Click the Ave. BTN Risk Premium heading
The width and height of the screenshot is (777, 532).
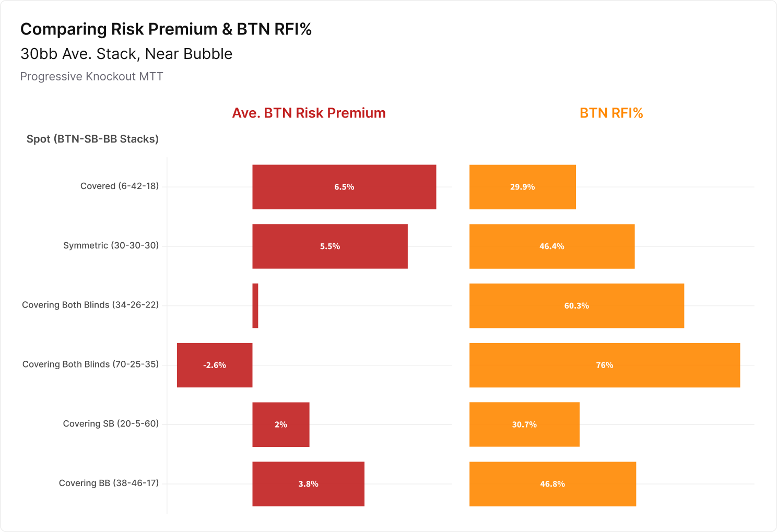click(309, 113)
